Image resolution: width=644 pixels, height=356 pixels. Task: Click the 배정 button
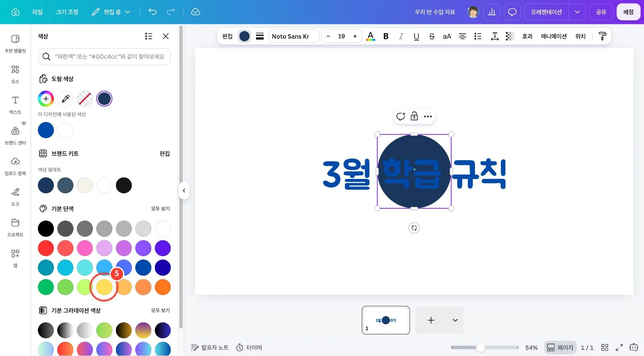pyautogui.click(x=628, y=12)
